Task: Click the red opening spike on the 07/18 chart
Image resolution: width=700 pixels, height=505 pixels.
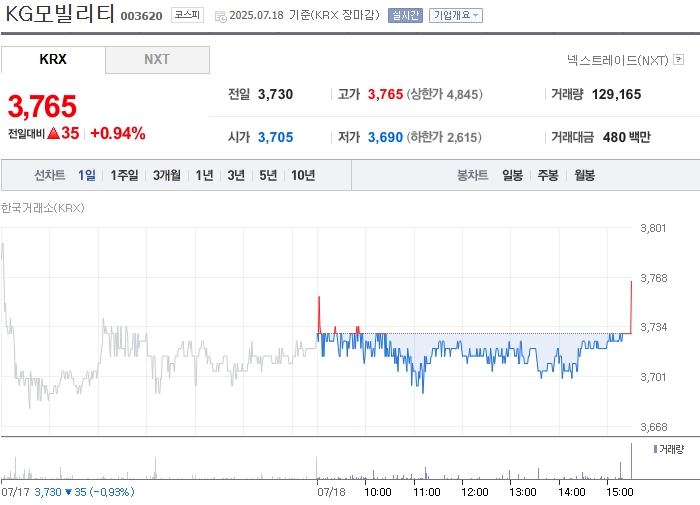Action: click(319, 314)
